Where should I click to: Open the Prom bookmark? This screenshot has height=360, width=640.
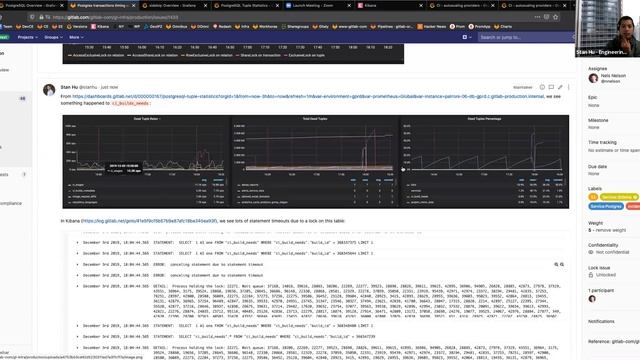tap(457, 27)
